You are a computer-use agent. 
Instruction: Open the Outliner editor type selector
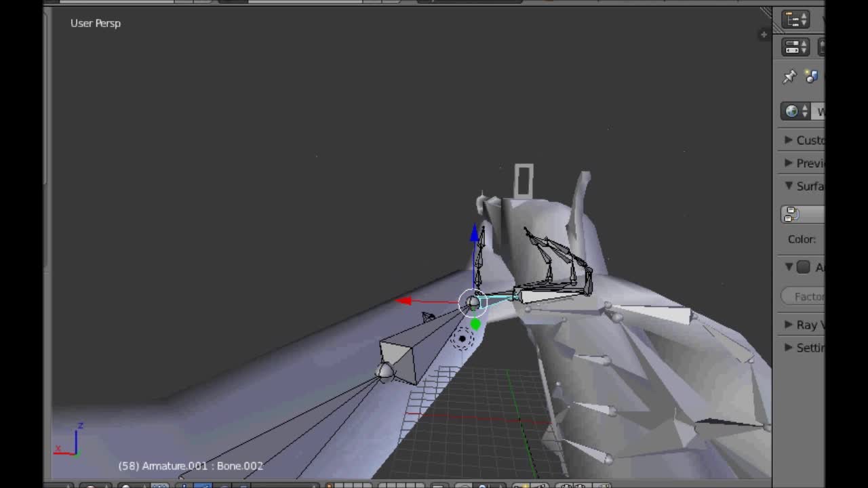point(795,20)
